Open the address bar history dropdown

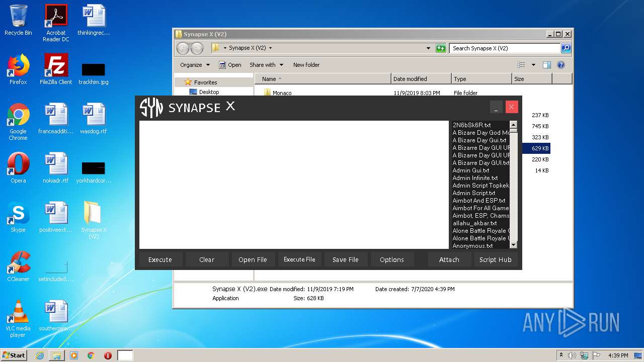(428, 48)
